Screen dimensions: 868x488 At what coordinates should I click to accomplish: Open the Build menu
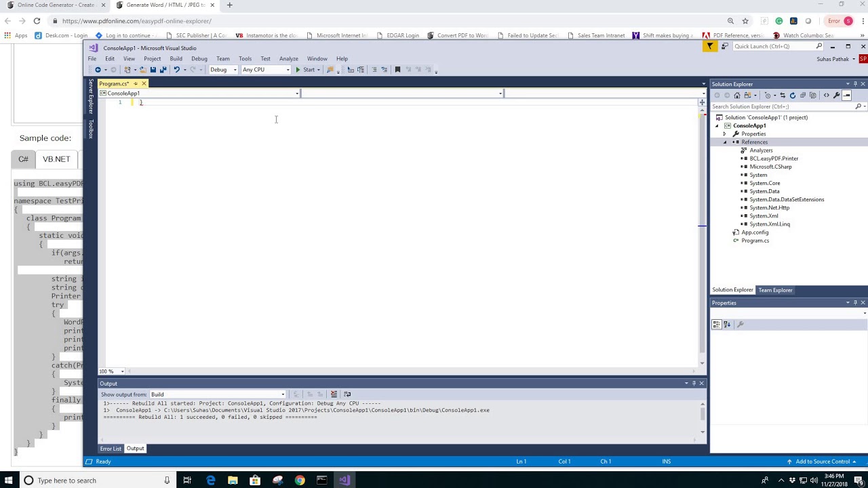click(176, 59)
